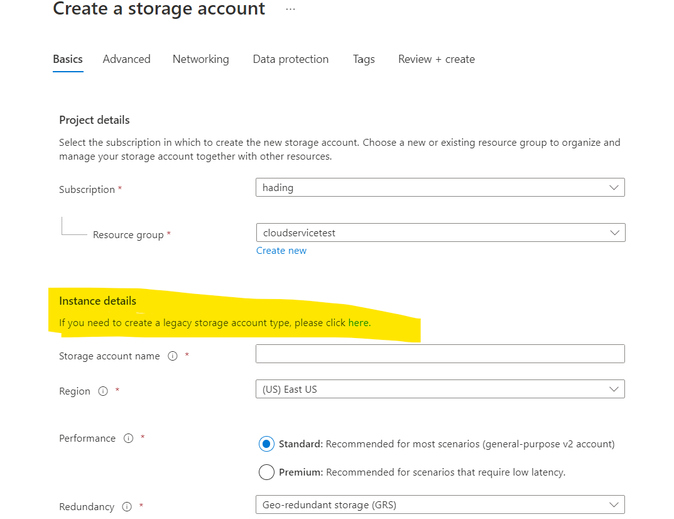Open the Redundancy dropdown showing GRS
The image size is (674, 519).
point(440,505)
